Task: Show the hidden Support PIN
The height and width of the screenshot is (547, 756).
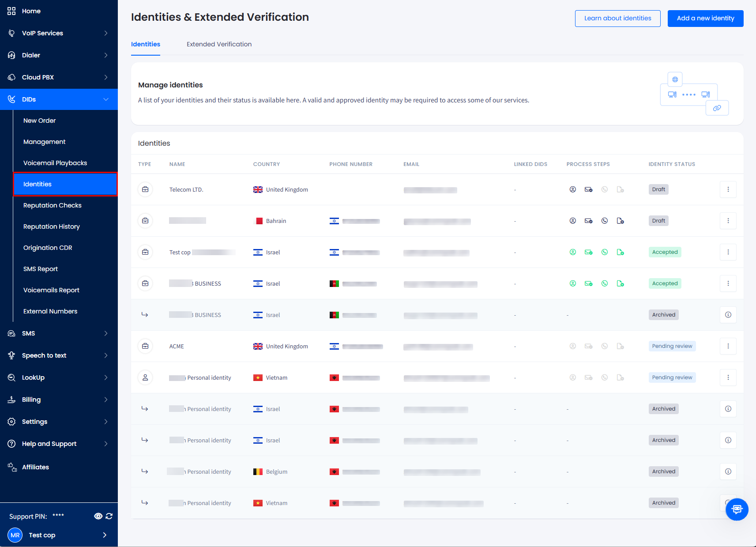Action: click(x=98, y=516)
